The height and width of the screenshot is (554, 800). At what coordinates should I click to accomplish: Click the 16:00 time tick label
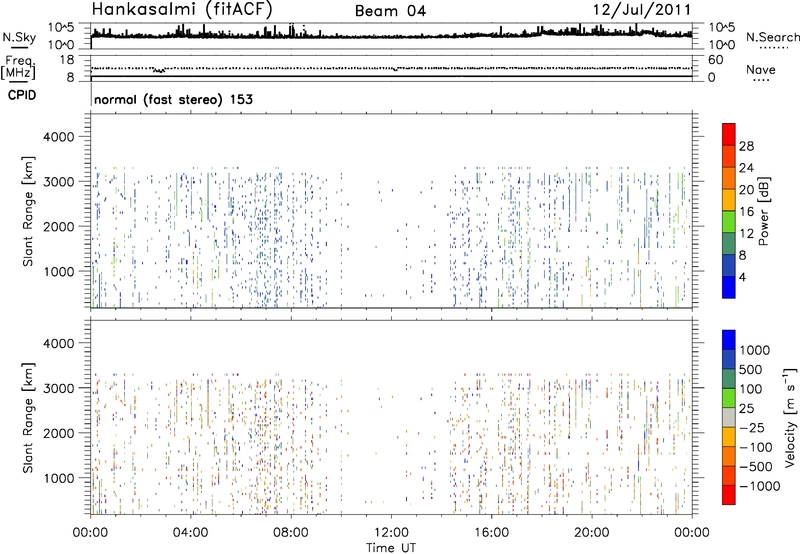492,533
